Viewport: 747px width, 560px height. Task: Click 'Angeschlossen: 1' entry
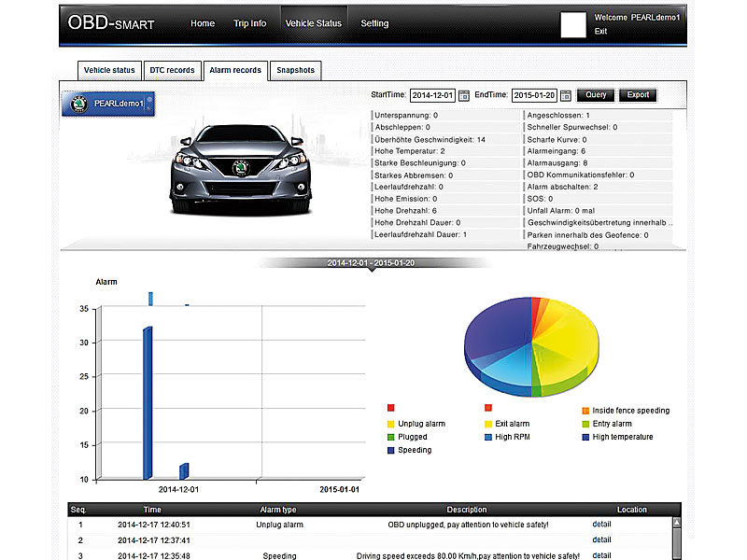click(x=557, y=115)
